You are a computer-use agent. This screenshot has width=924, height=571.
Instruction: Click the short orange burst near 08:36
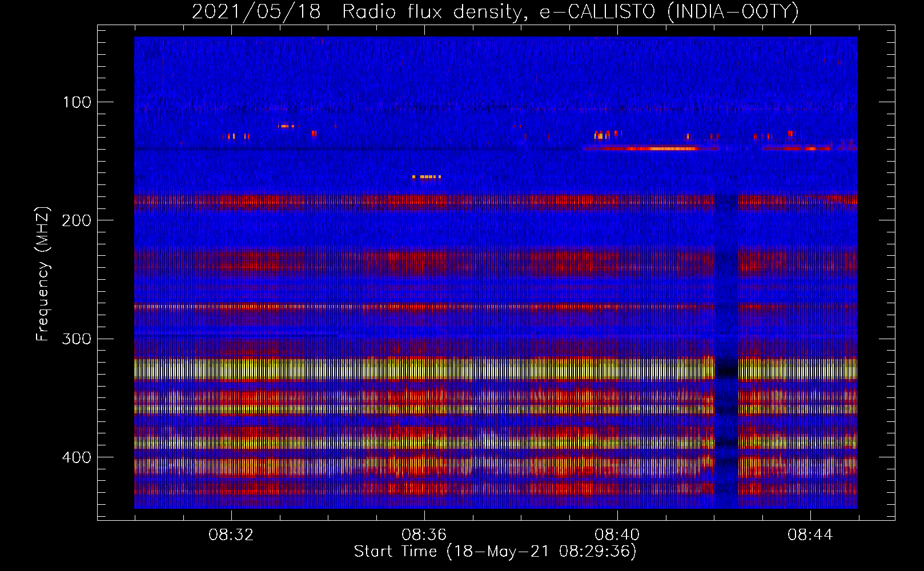pos(427,177)
